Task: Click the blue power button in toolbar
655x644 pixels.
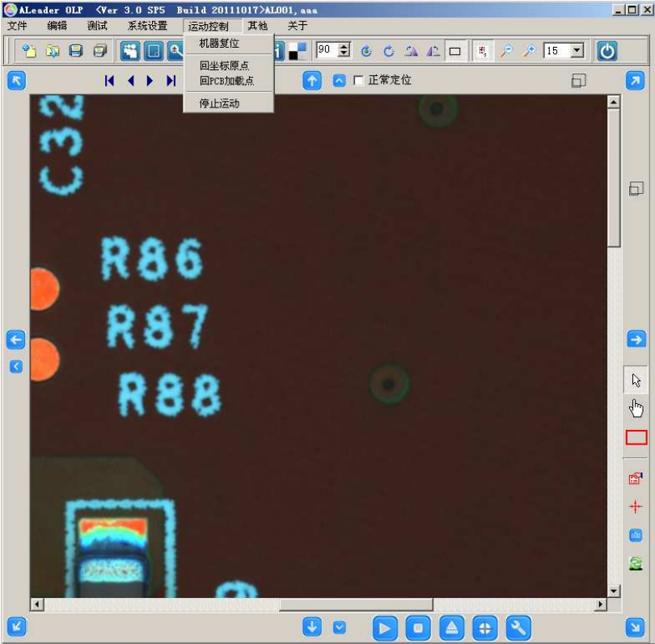Action: click(606, 51)
